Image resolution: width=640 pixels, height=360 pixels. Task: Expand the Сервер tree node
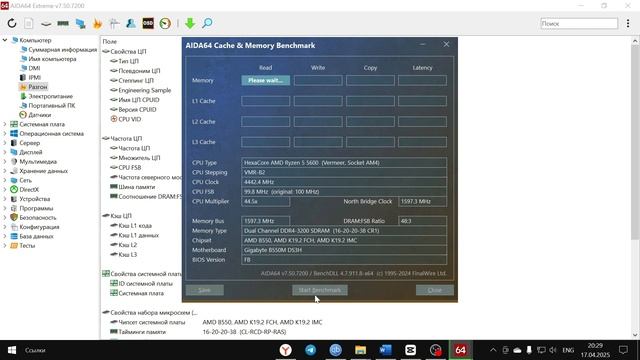pos(5,143)
